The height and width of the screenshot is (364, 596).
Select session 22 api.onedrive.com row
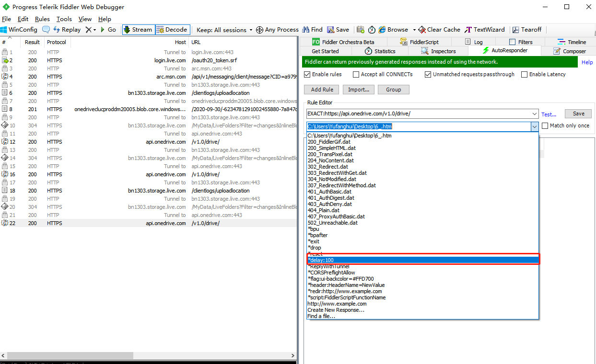[x=149, y=223]
